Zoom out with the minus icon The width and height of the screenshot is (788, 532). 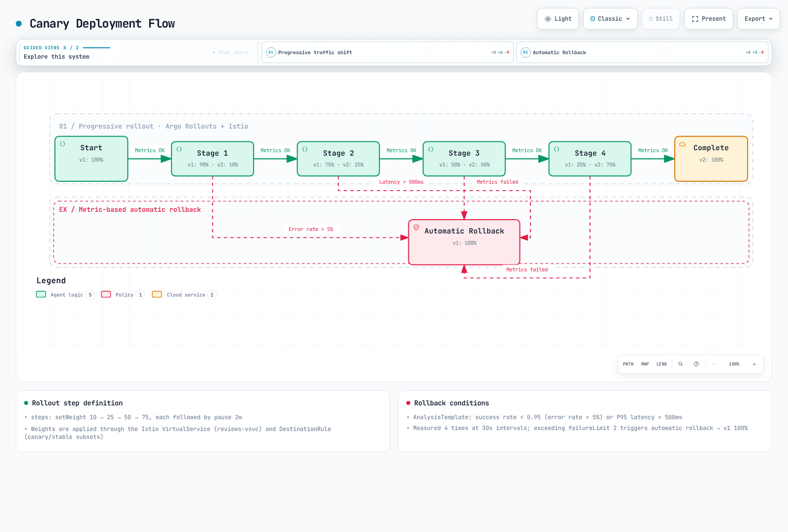[x=714, y=364]
